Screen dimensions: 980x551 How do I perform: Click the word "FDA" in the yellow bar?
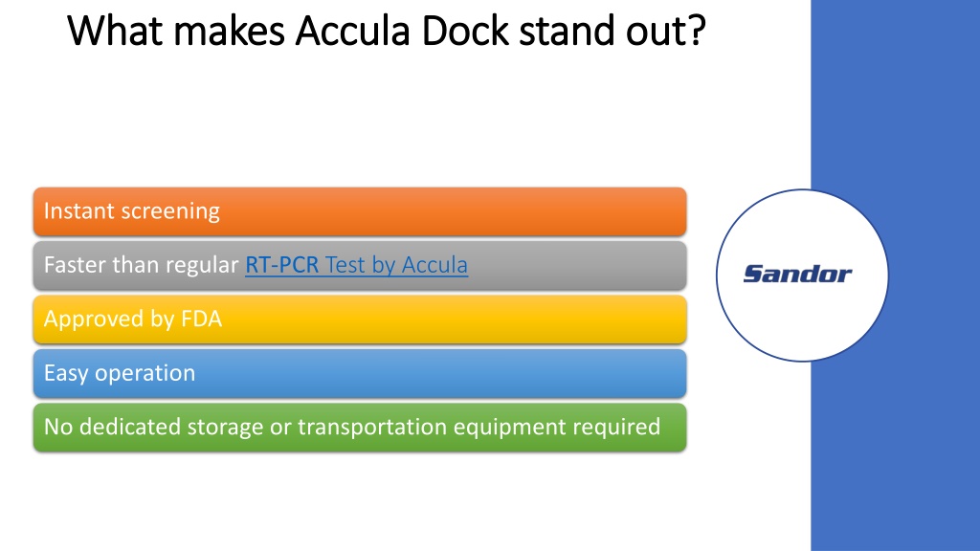[x=201, y=319]
